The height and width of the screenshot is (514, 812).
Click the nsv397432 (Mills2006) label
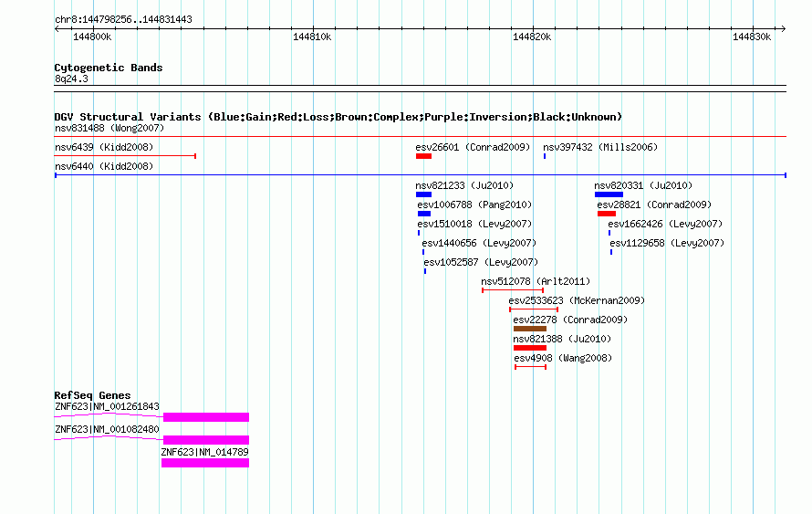pyautogui.click(x=600, y=147)
